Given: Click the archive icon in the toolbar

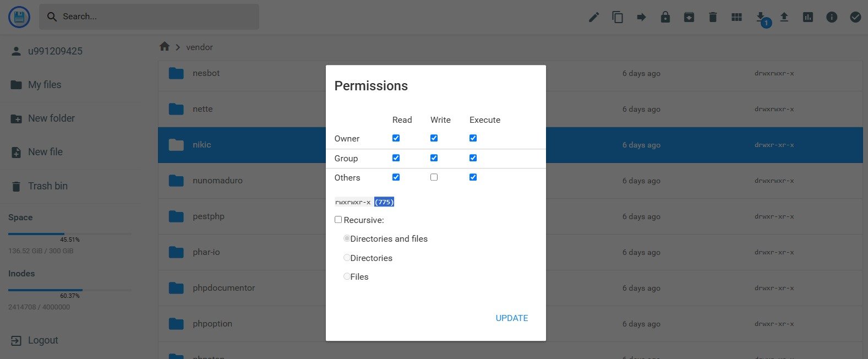Looking at the screenshot, I should pos(689,17).
